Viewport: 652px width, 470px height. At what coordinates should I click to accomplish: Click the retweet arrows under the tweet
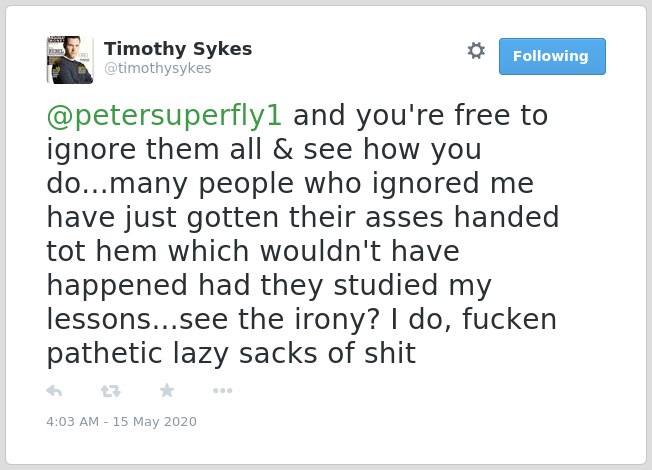pos(111,391)
